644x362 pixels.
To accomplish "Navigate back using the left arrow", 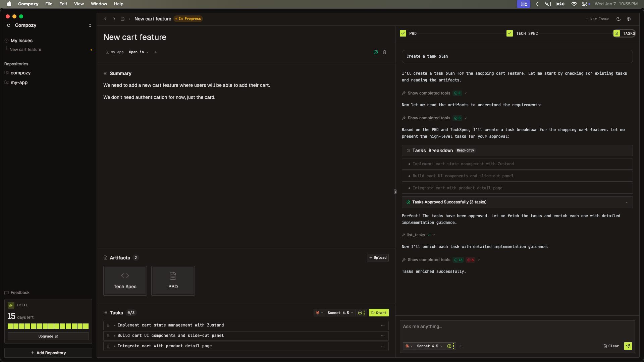I will pyautogui.click(x=105, y=19).
